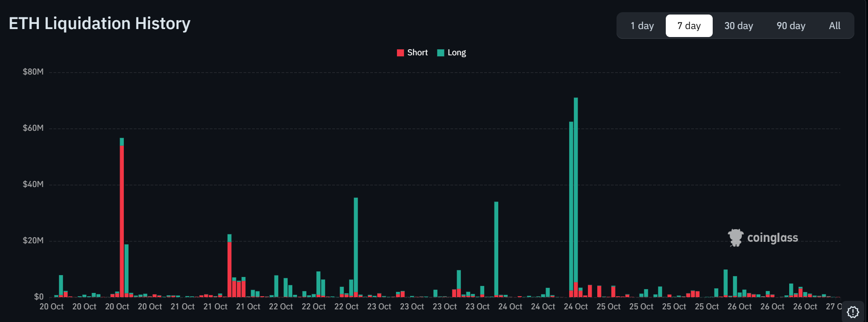This screenshot has width=868, height=322.
Task: Toggle the Short series legend item
Action: tap(412, 52)
